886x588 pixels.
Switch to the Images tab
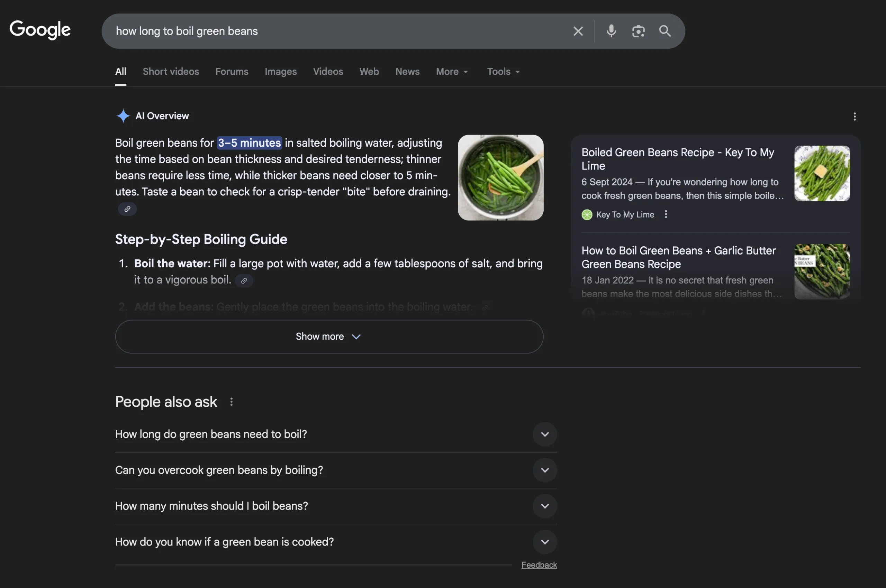click(x=281, y=72)
